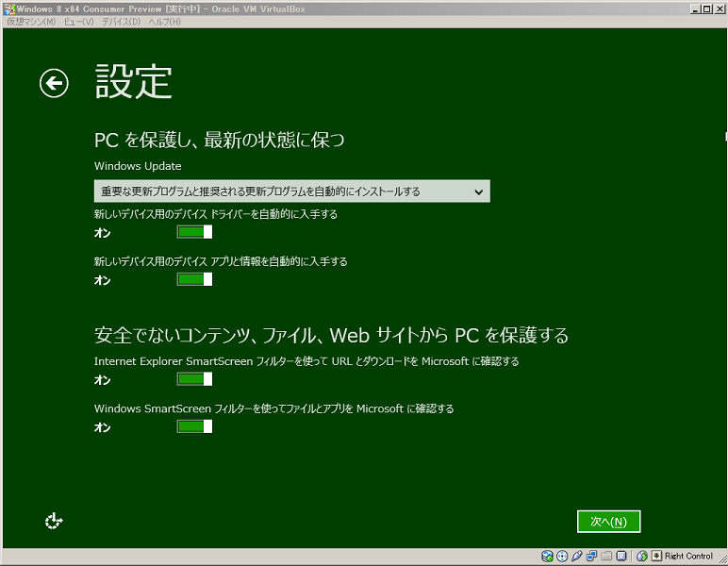Open the 仮想マシン(M) menu

(x=31, y=22)
